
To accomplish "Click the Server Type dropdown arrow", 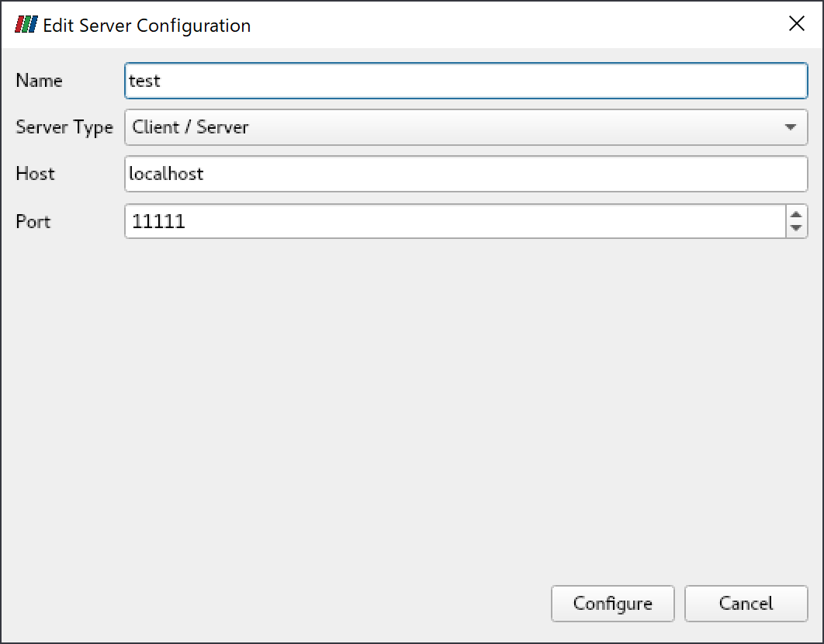I will 790,127.
